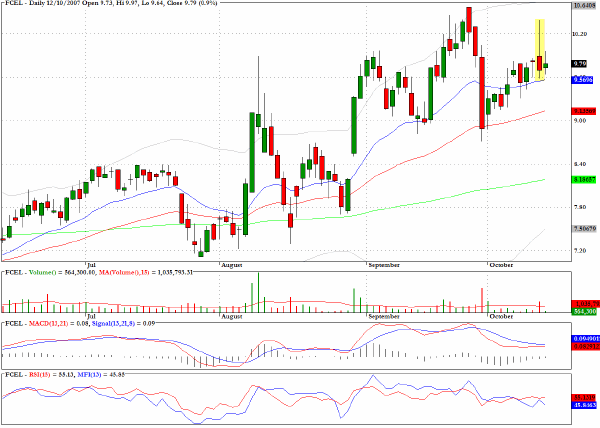
Task: Click the September label under volume panel
Action: tap(384, 317)
